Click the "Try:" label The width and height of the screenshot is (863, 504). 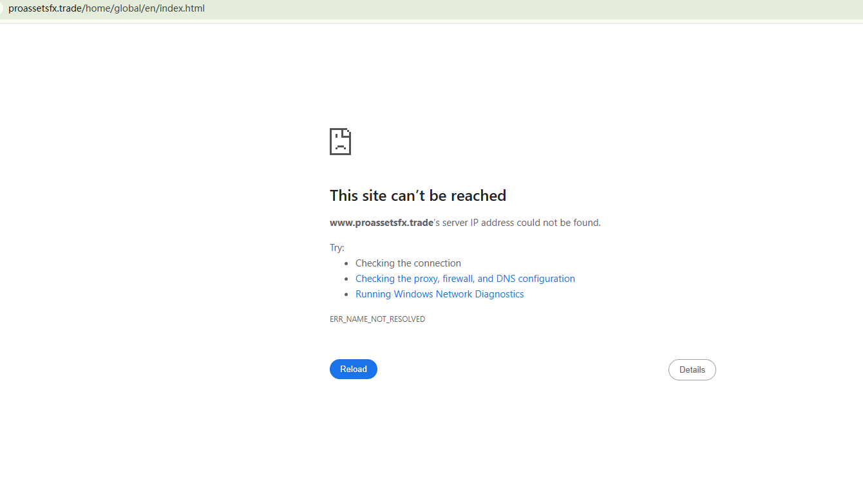(337, 248)
